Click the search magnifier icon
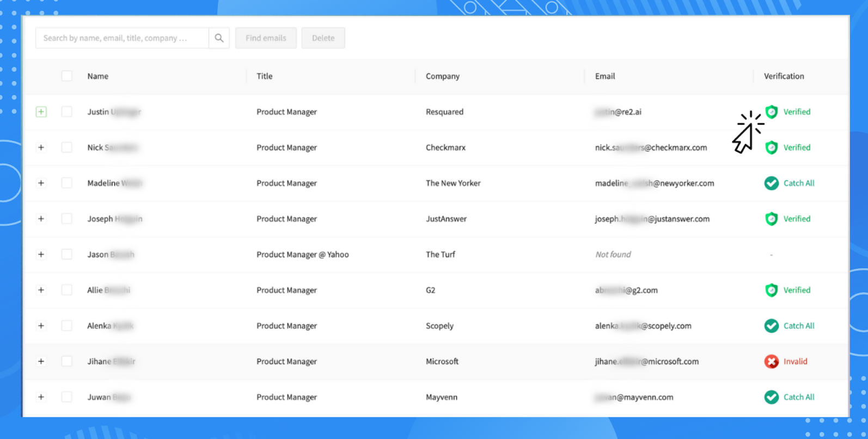 219,38
